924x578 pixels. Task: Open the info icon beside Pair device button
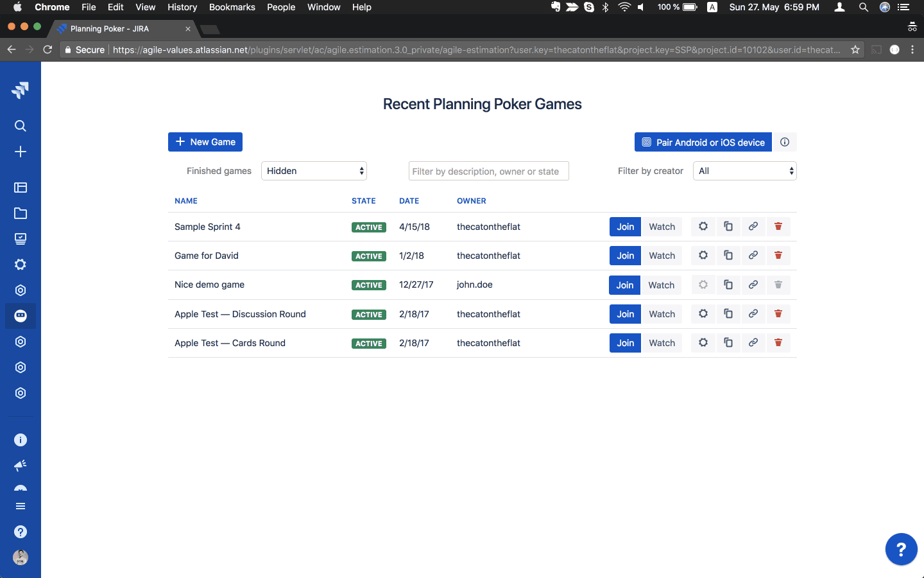[784, 141]
